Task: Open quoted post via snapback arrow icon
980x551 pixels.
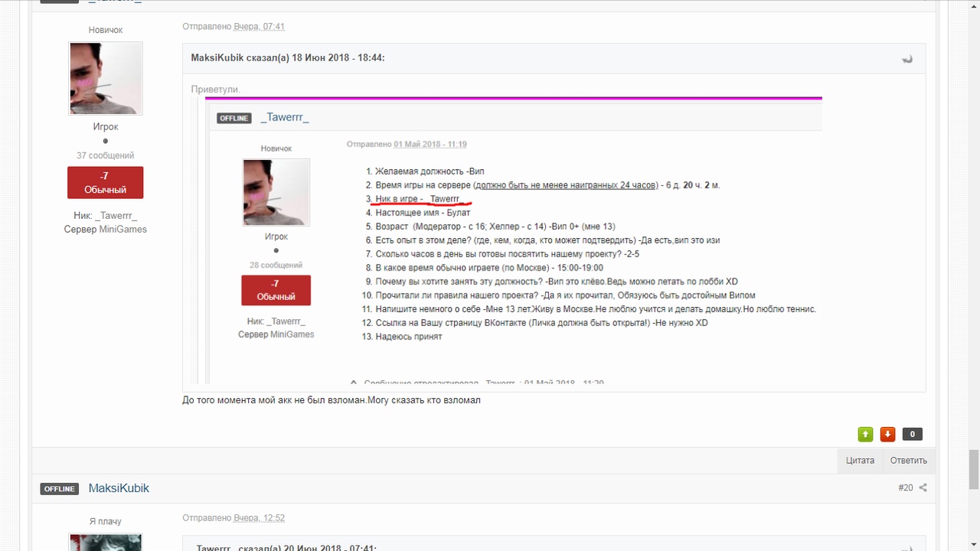Action: click(x=907, y=59)
